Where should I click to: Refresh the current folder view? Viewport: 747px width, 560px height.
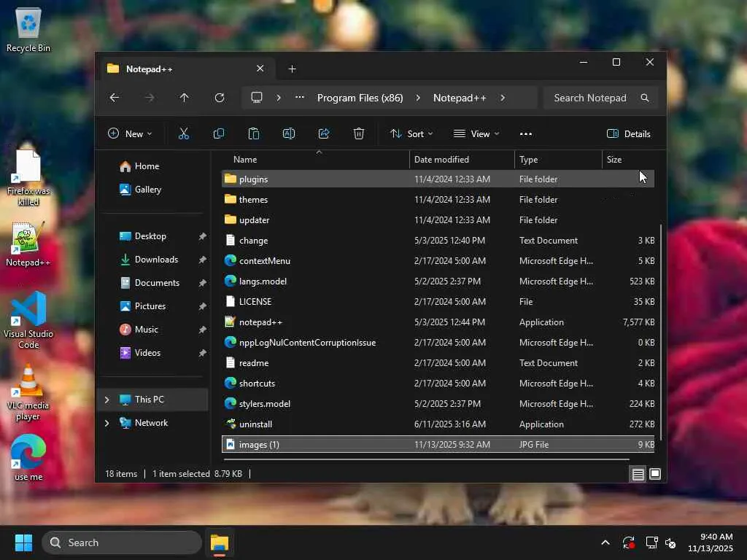click(x=219, y=98)
